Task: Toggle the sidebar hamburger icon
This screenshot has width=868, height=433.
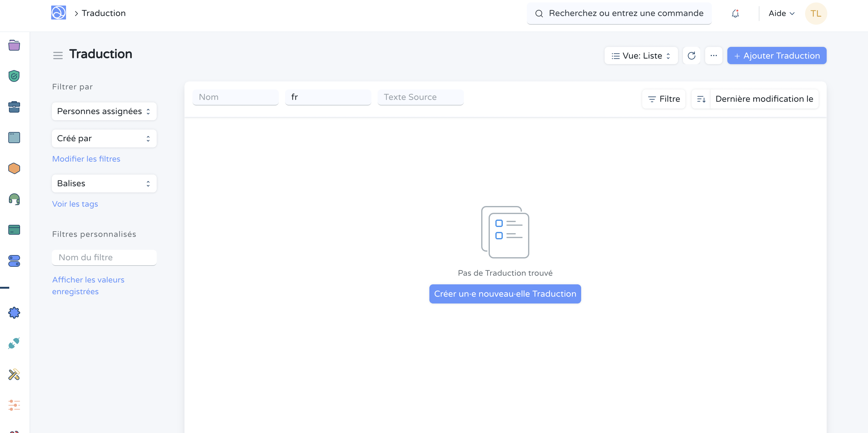Action: click(x=58, y=56)
